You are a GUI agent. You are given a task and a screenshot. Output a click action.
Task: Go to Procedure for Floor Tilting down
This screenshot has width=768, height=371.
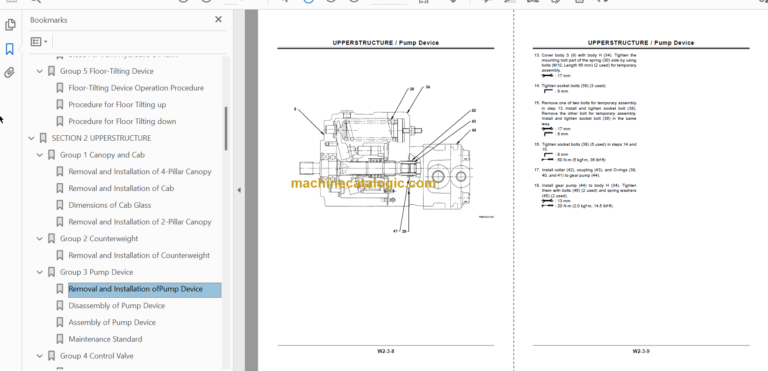pos(122,122)
